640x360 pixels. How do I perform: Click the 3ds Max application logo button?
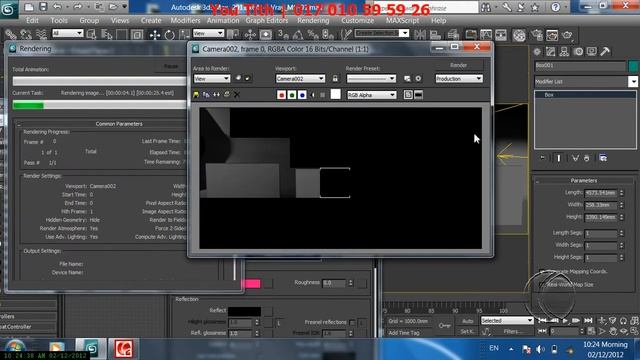[8, 9]
